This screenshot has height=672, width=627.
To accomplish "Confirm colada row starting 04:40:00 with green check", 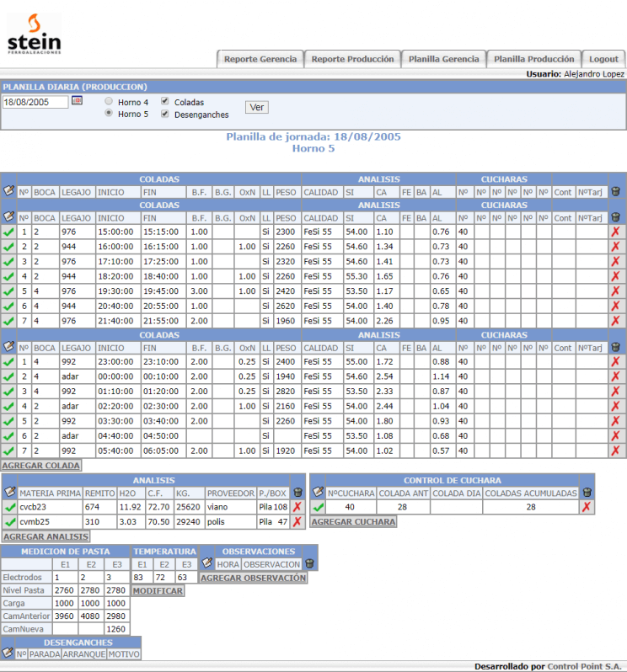I will tap(8, 436).
